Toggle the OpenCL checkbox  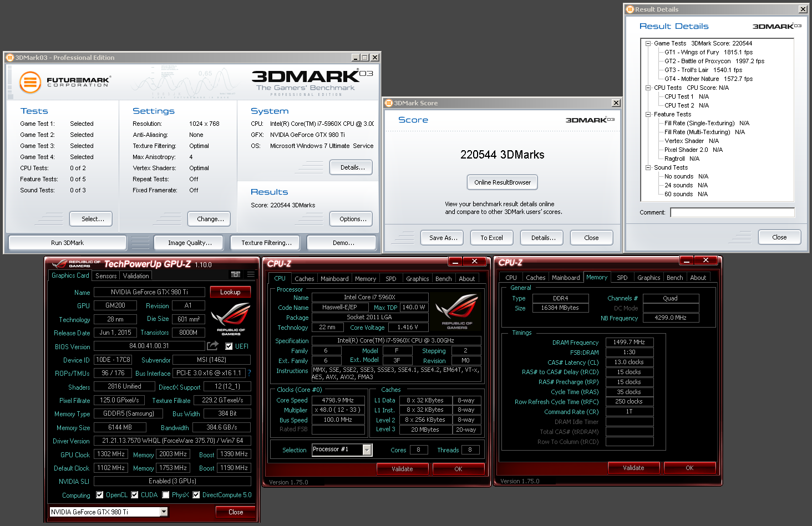click(x=99, y=494)
